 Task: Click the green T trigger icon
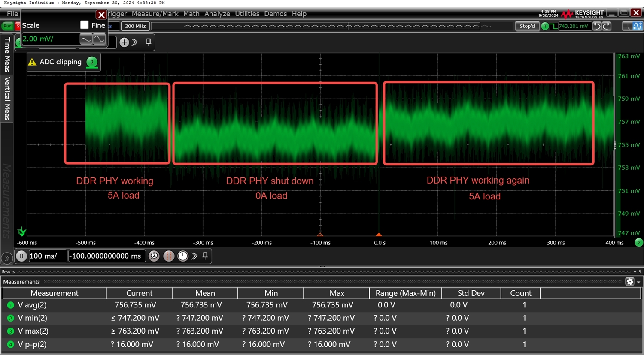pos(545,26)
